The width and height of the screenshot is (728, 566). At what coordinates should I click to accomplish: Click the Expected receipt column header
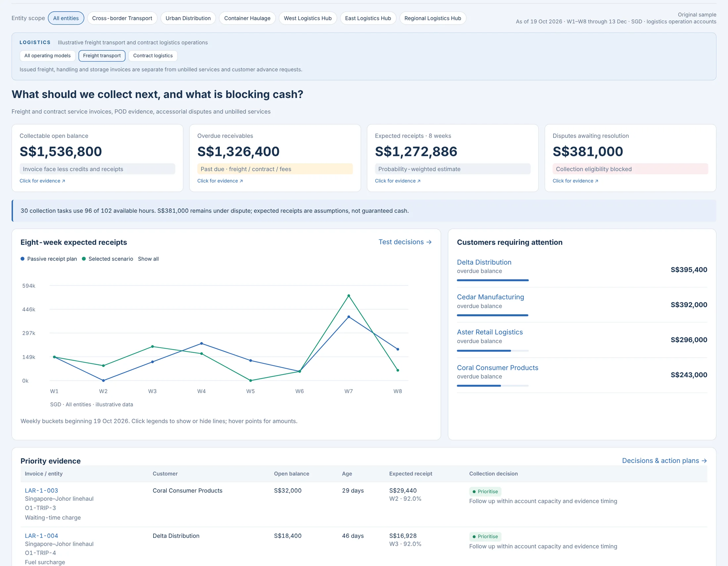click(411, 474)
